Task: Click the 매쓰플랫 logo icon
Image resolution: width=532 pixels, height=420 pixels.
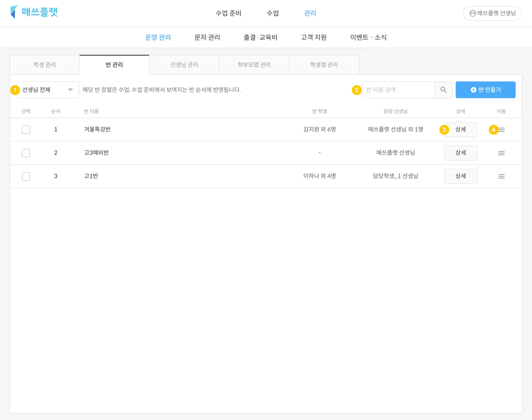Action: [14, 12]
